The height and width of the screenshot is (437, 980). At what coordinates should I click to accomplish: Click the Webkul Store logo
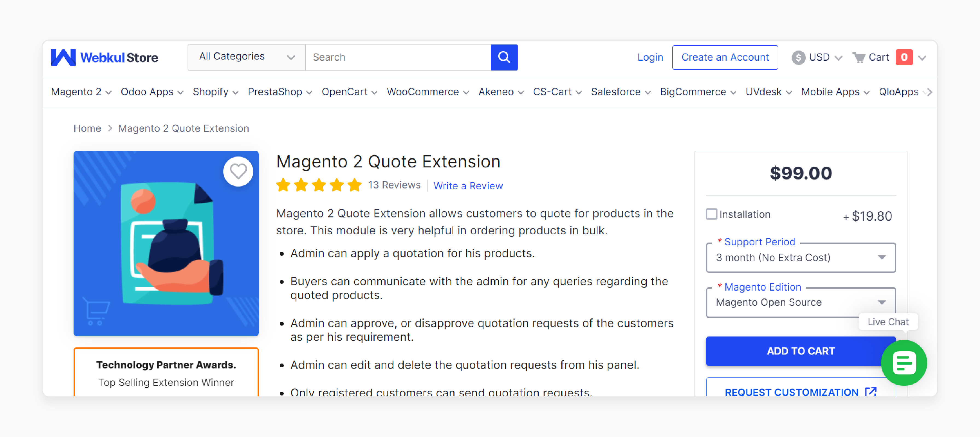pos(104,57)
